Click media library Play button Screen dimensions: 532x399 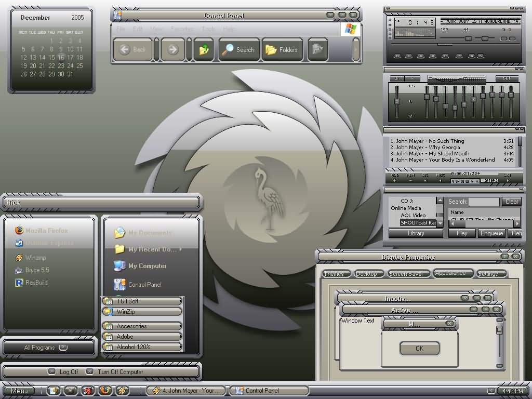pos(462,233)
